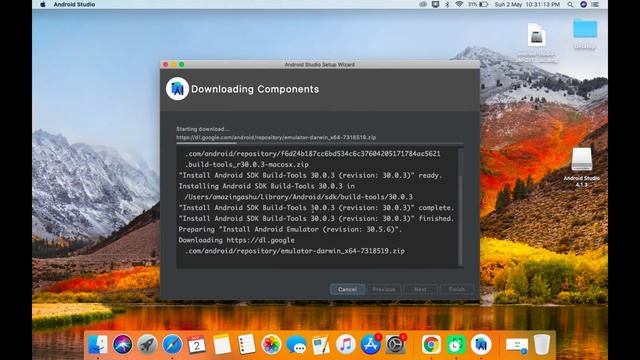Click log line "/Users/amazingashu/Library/Android/sdk/build-tools/30.0.3"
This screenshot has height=360, width=640.
tap(298, 197)
